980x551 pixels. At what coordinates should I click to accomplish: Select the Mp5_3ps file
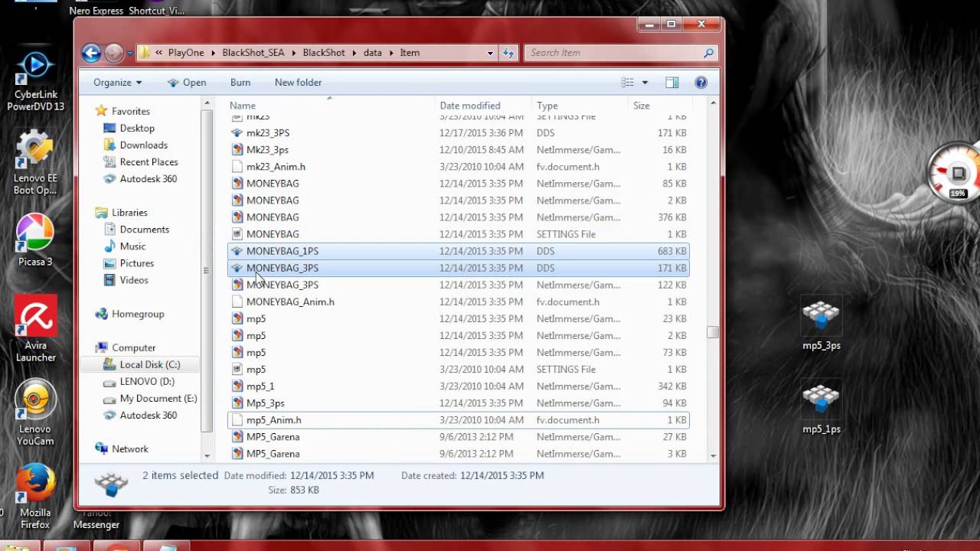(459, 403)
